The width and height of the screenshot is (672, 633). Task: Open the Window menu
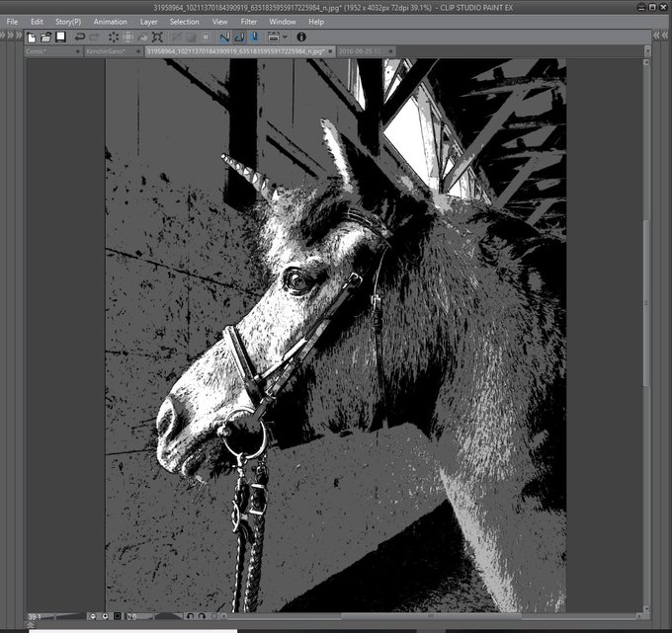point(283,22)
